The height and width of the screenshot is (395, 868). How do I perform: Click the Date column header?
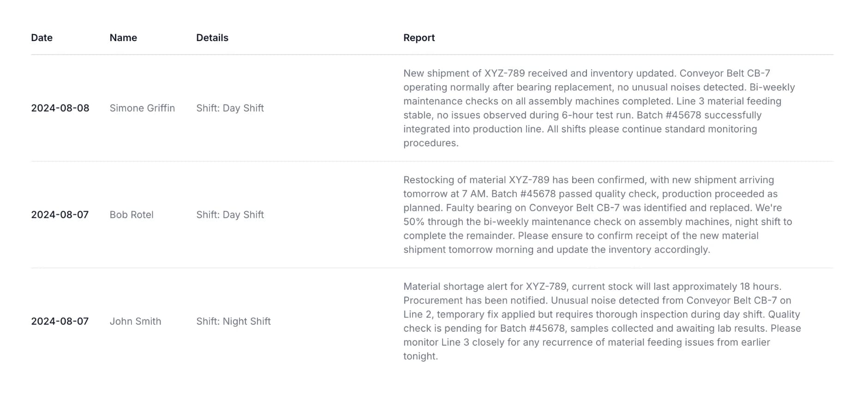[x=42, y=38]
